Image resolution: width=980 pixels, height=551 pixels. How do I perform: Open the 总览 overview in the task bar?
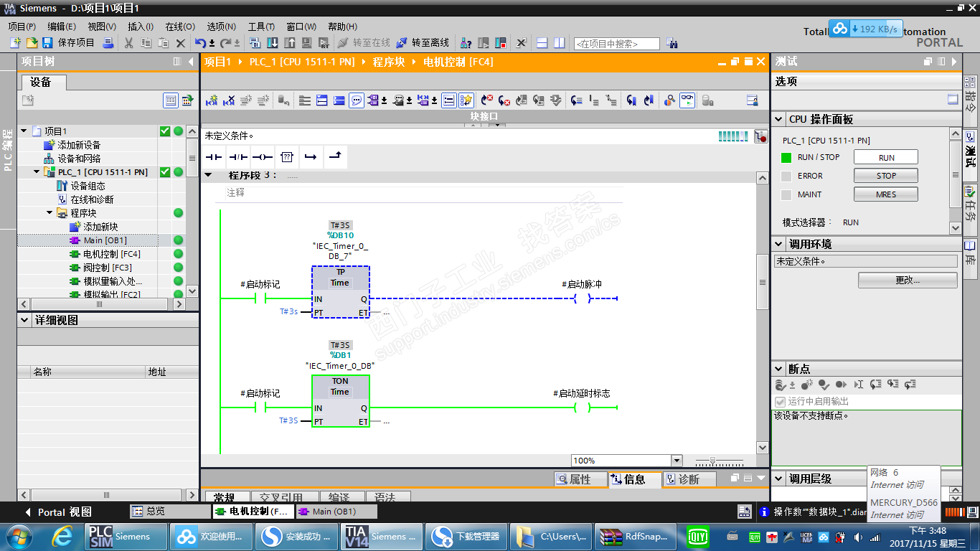[169, 512]
